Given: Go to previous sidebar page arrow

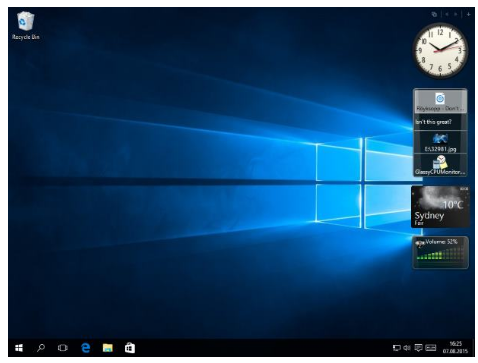Looking at the screenshot, I should tap(447, 14).
